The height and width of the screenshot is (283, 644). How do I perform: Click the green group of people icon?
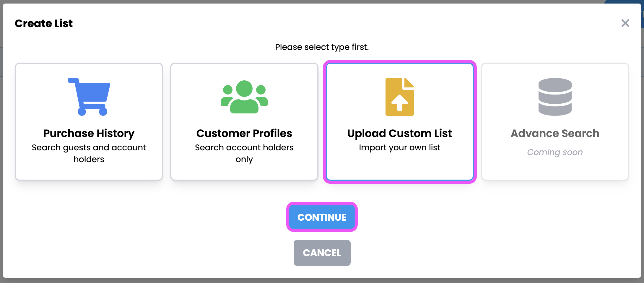(x=244, y=97)
